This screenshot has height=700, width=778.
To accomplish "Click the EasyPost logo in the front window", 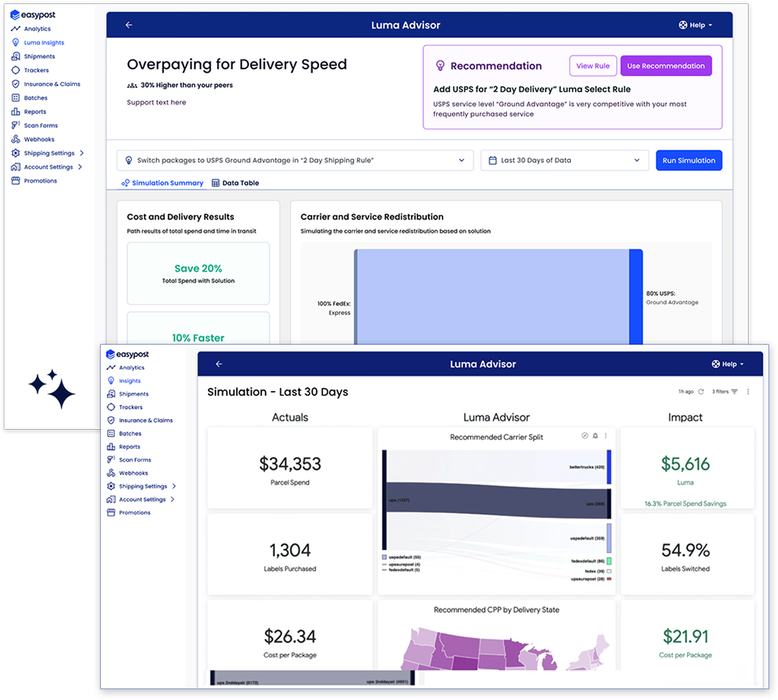I will [128, 355].
